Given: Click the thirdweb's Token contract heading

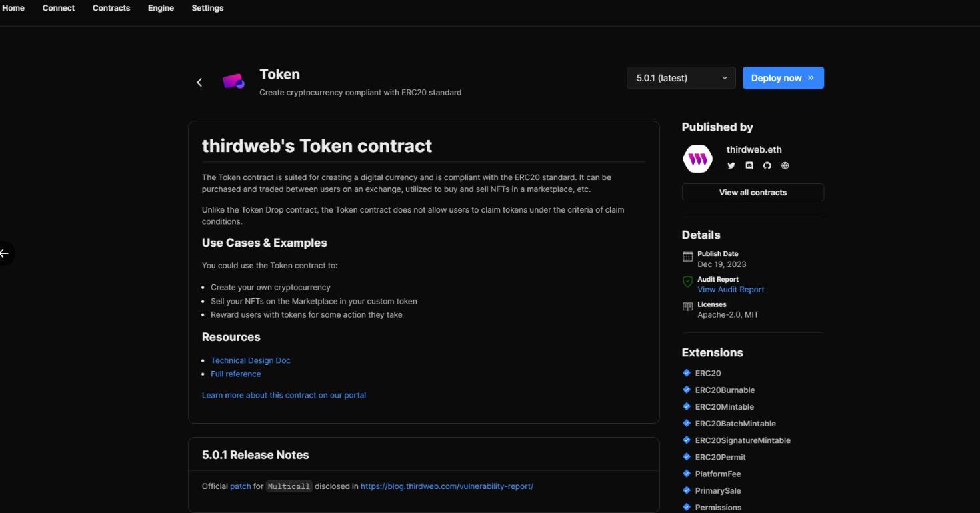Looking at the screenshot, I should tap(317, 146).
